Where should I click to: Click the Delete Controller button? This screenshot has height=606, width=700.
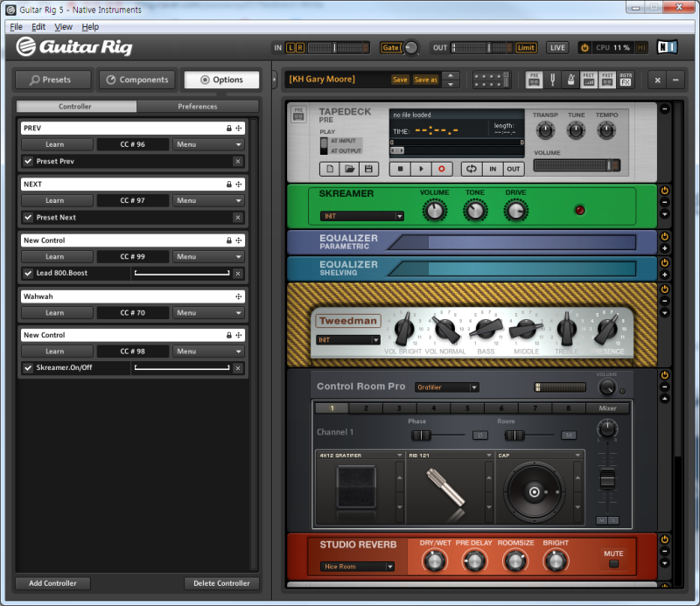tap(221, 583)
